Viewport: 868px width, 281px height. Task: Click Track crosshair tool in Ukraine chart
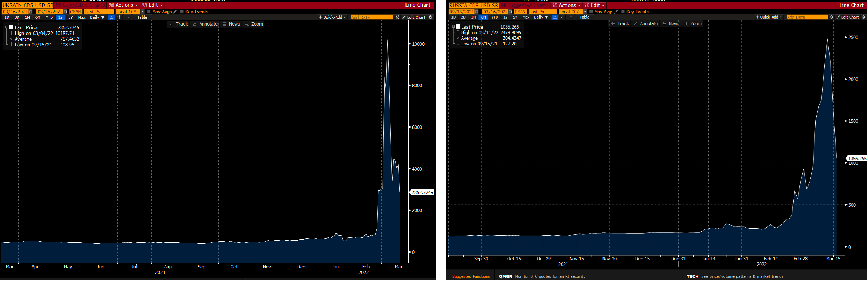click(x=179, y=24)
